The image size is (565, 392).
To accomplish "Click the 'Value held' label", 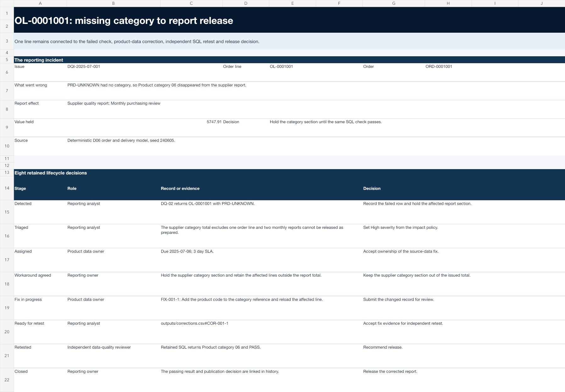I will click(24, 122).
